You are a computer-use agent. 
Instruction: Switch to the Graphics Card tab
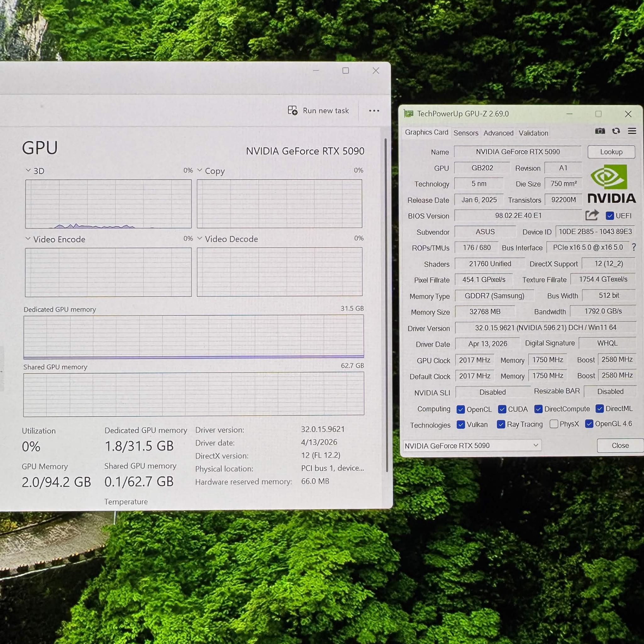coord(426,132)
